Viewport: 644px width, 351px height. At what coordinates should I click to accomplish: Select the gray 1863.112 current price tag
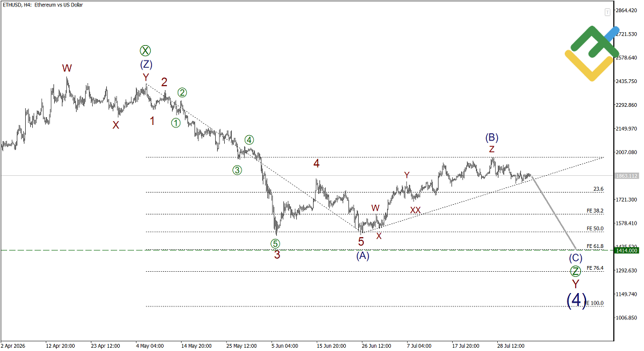[x=627, y=176]
